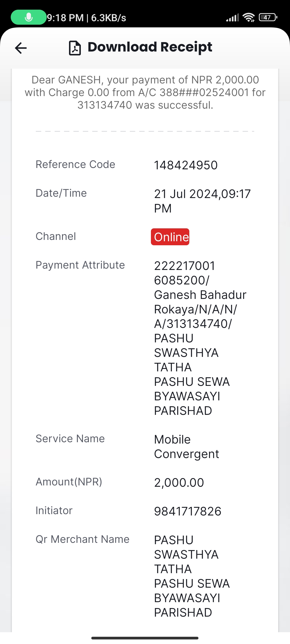
Task: Tap the Download Receipt title
Action: (150, 47)
